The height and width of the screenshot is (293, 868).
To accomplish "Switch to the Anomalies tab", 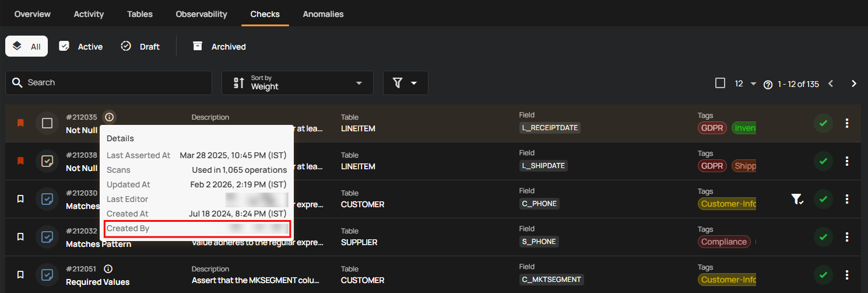I will (x=323, y=14).
